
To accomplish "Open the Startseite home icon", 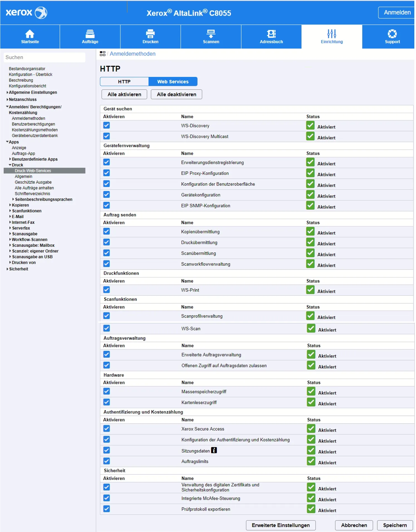I will point(30,34).
